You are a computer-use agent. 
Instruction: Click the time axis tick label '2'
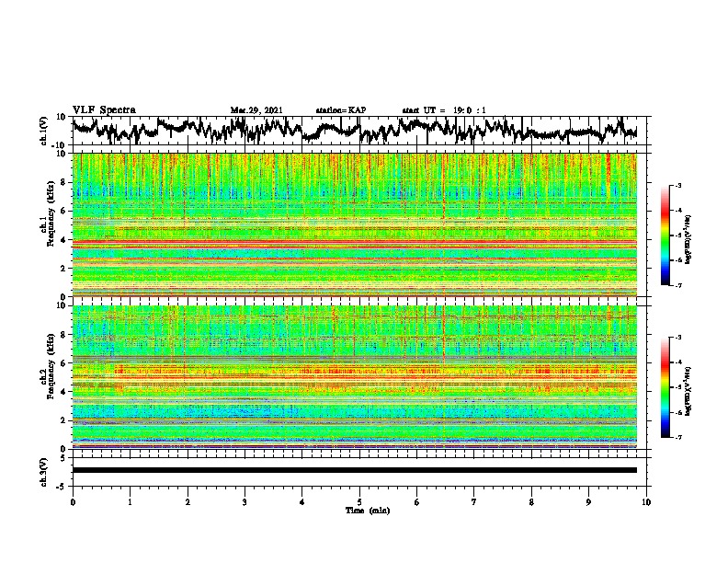[188, 502]
